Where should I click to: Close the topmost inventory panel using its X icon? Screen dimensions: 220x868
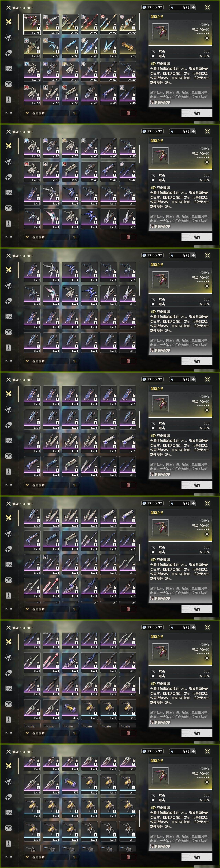coord(208,7)
